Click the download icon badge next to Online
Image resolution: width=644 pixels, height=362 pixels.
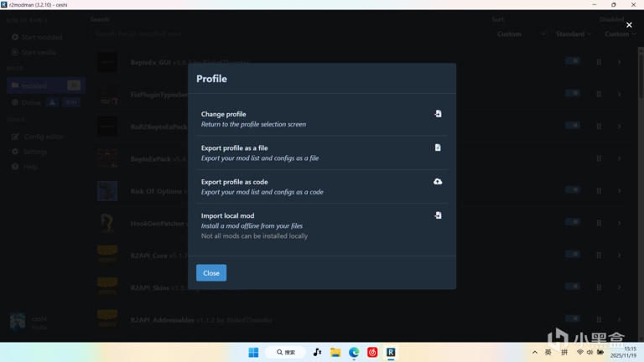point(52,102)
